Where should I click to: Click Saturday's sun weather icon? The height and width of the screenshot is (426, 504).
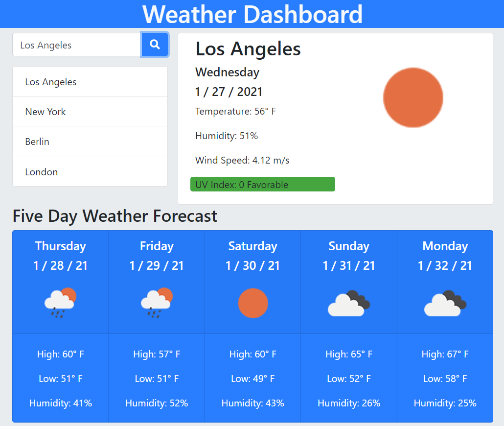(x=253, y=303)
